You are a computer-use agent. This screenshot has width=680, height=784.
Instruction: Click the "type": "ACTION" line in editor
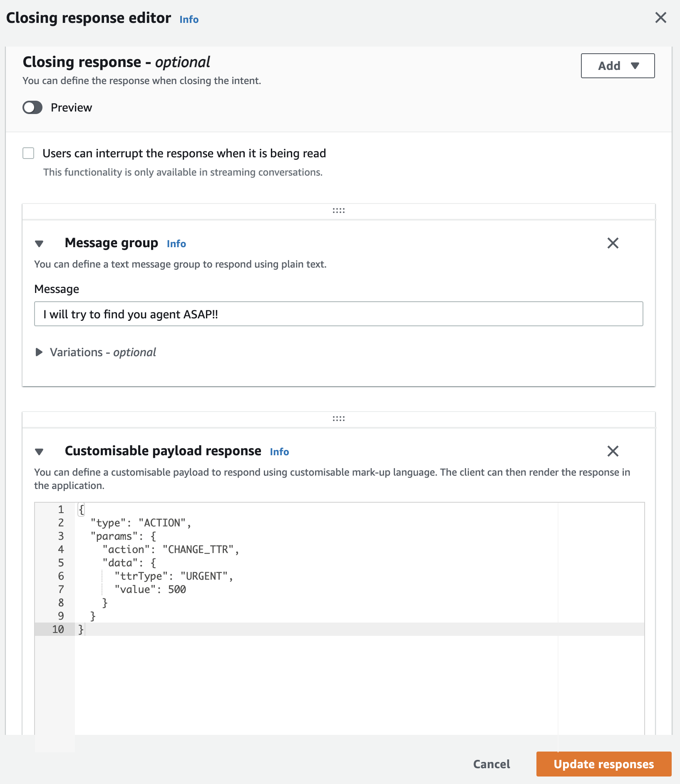click(141, 523)
